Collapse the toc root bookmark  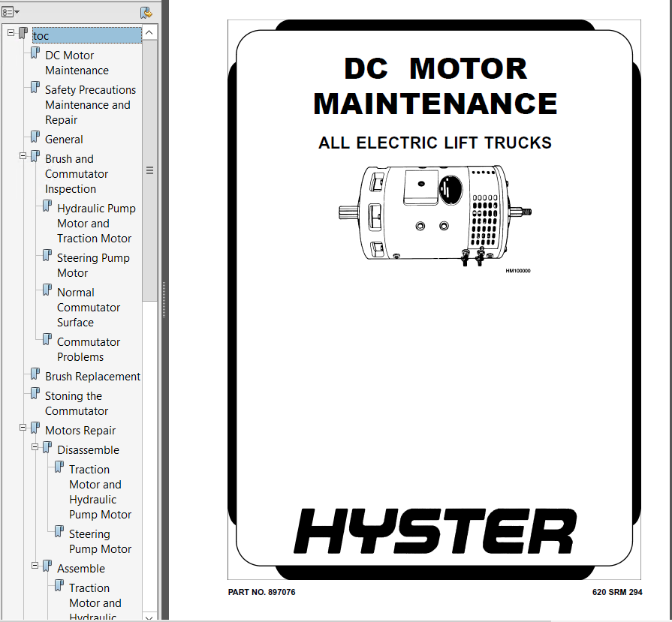pyautogui.click(x=11, y=32)
